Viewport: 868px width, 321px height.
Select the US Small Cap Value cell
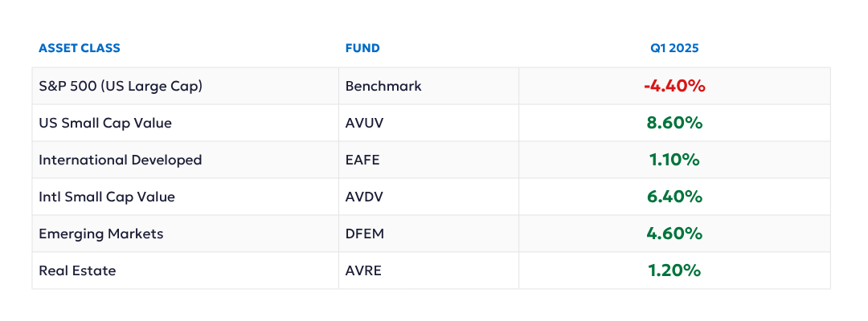[x=105, y=123]
